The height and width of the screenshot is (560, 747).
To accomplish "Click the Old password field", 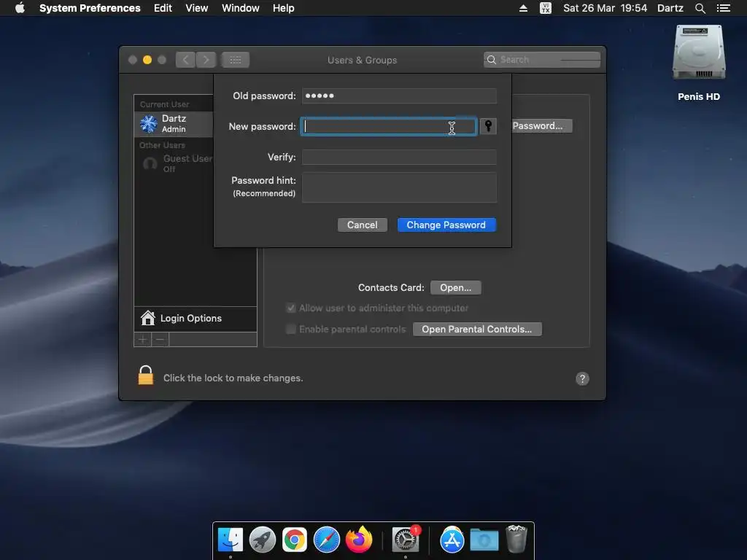I will 399,96.
